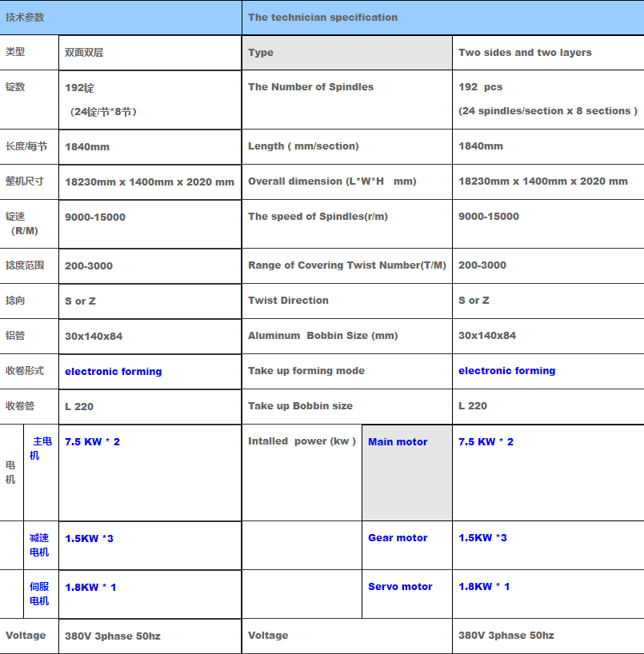Screen dimensions: 644x654
Task: Click 'Intalled power (kw )' label
Action: [x=302, y=441]
